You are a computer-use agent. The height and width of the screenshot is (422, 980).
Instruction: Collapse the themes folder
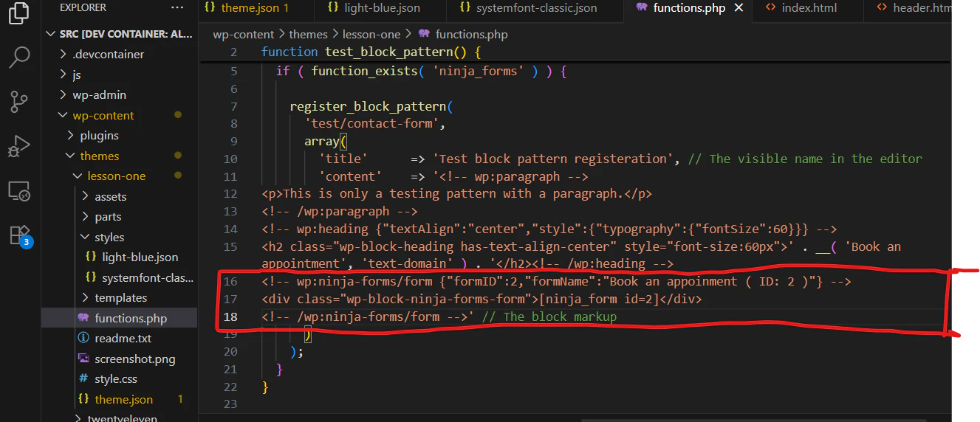(70, 156)
